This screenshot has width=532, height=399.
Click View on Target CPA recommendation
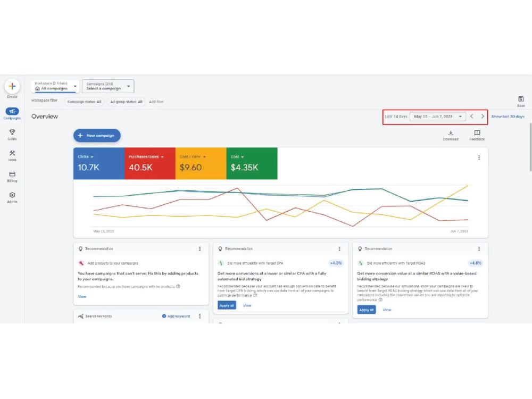tap(247, 305)
